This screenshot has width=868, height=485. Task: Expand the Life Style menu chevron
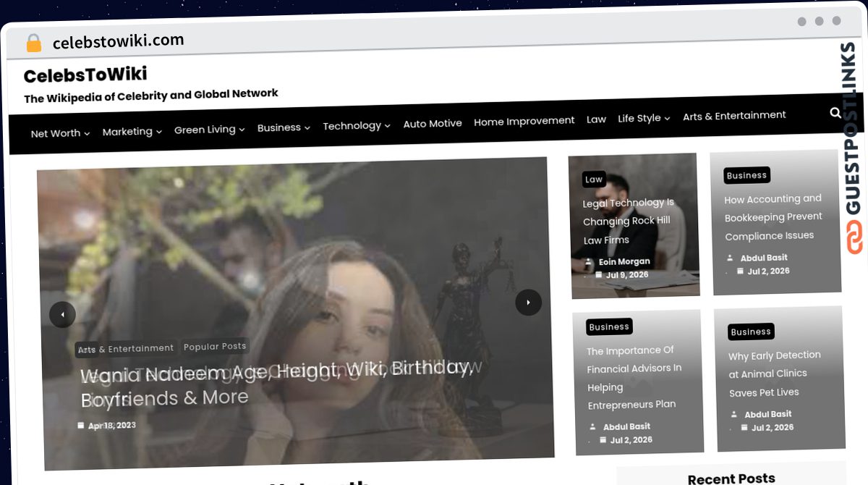tap(667, 118)
